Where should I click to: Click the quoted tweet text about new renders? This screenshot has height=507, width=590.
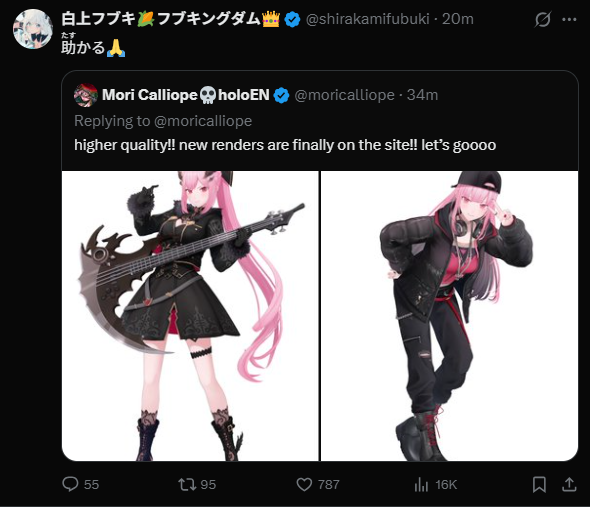pyautogui.click(x=285, y=145)
